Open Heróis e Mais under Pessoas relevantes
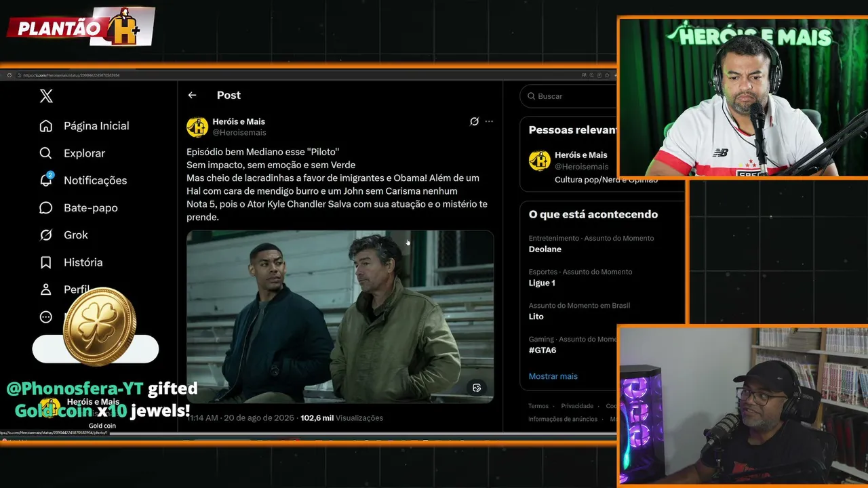The image size is (868, 488). (x=581, y=155)
